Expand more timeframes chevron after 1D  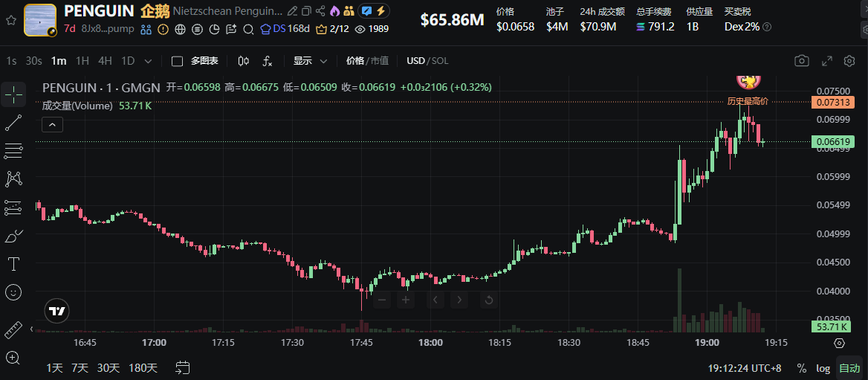pyautogui.click(x=148, y=61)
